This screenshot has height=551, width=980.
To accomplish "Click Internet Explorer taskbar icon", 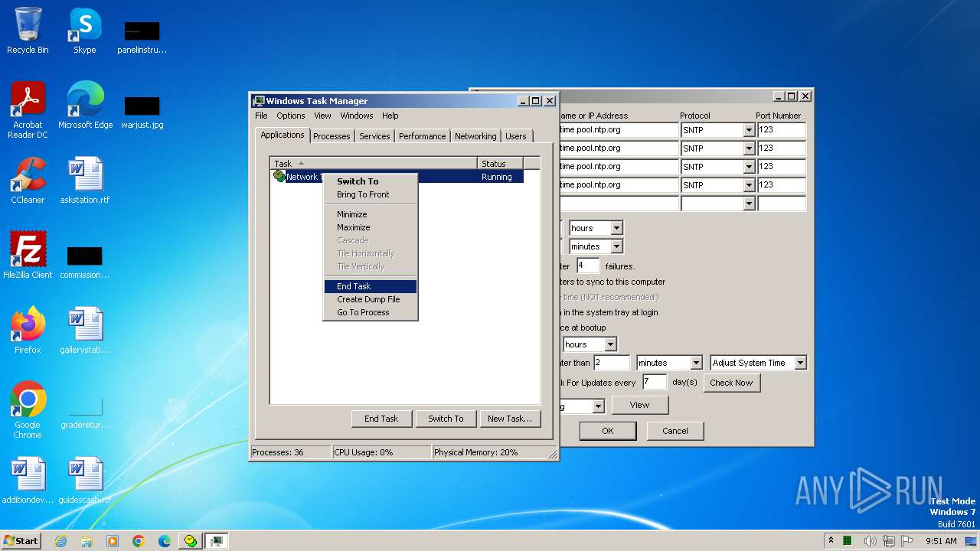I will click(60, 541).
